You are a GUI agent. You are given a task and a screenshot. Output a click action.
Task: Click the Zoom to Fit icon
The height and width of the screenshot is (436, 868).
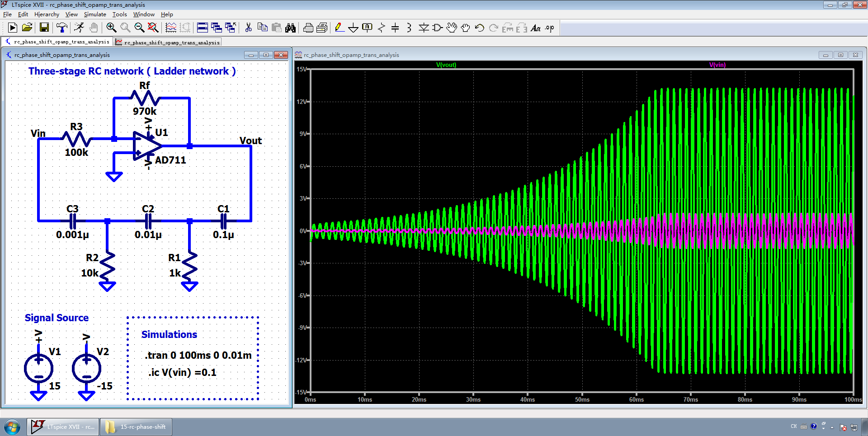click(153, 28)
